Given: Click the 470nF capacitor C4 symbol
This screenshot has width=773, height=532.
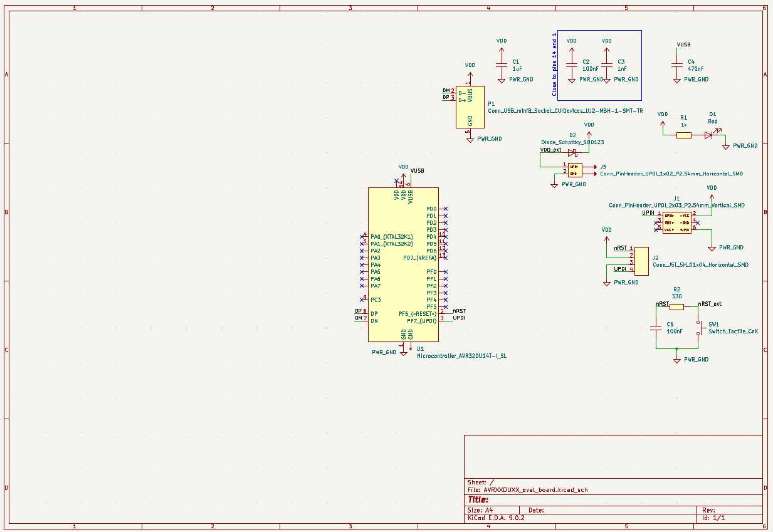Looking at the screenshot, I should click(x=676, y=65).
